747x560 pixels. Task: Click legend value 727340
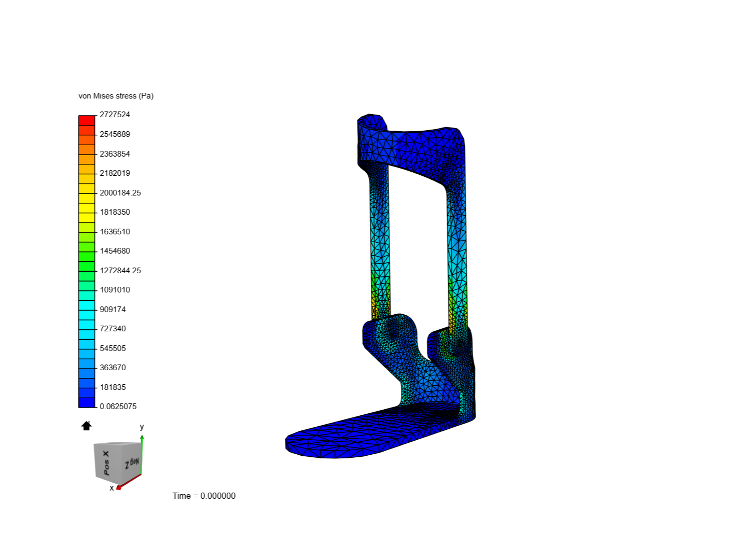point(113,329)
